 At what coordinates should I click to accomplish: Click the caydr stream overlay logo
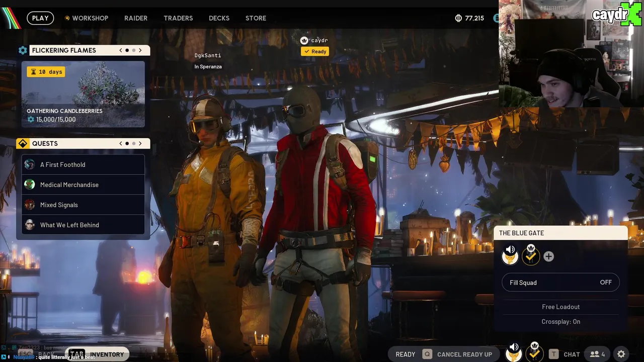pyautogui.click(x=616, y=15)
